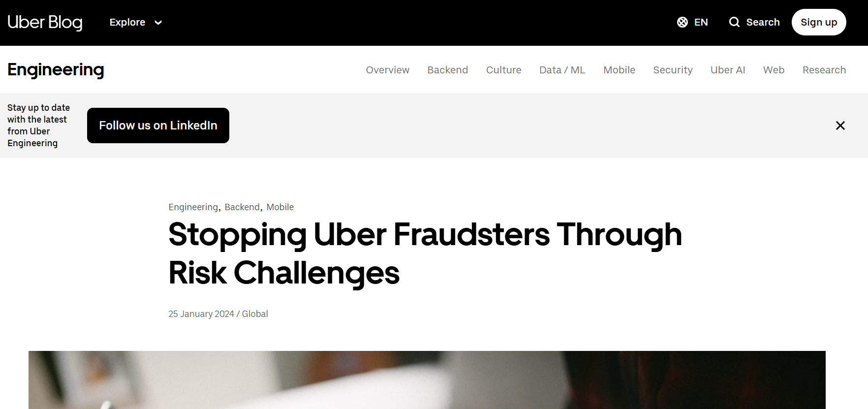Visit the Uber AI page
The height and width of the screenshot is (409, 868).
[728, 70]
